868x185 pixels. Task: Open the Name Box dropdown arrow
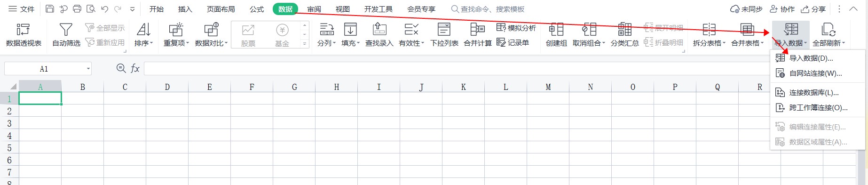(x=88, y=69)
